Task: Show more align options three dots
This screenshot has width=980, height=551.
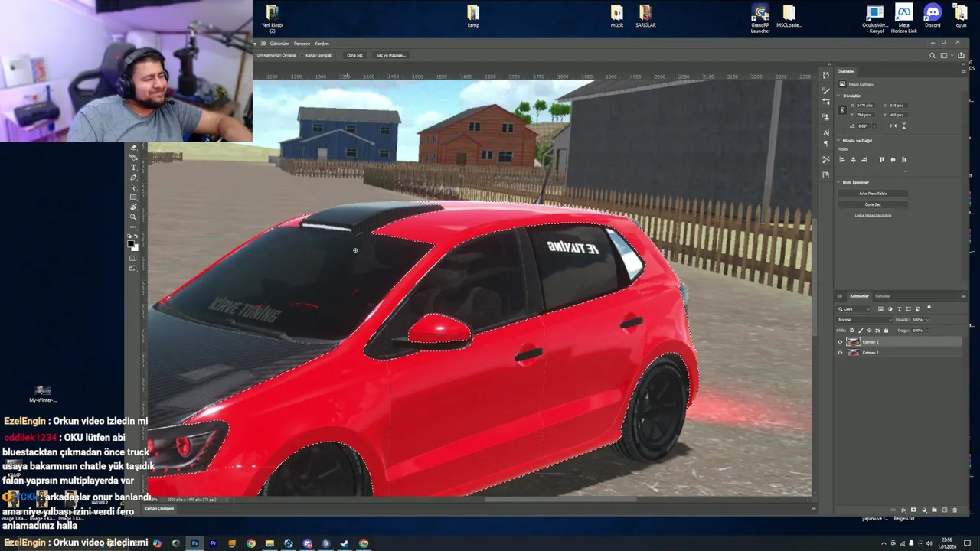Action: 905,171
